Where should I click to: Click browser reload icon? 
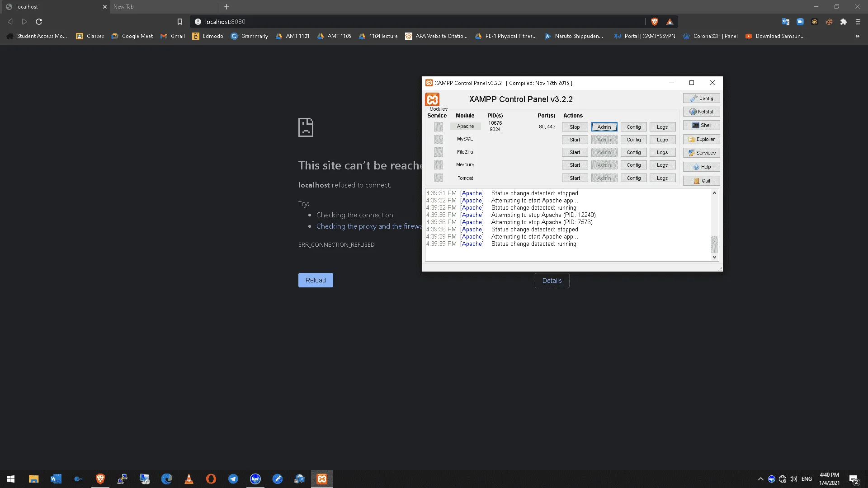coord(39,22)
